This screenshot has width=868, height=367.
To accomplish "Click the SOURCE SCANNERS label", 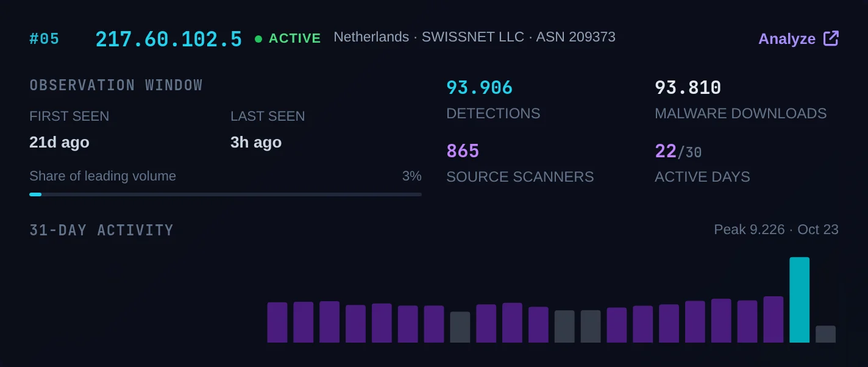I will click(x=520, y=177).
